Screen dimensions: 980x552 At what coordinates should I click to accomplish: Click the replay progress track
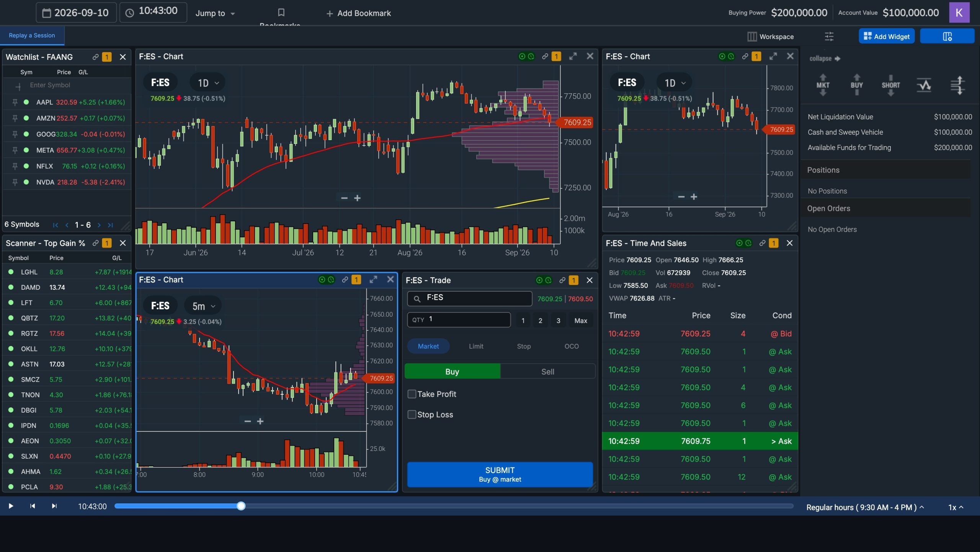click(454, 506)
